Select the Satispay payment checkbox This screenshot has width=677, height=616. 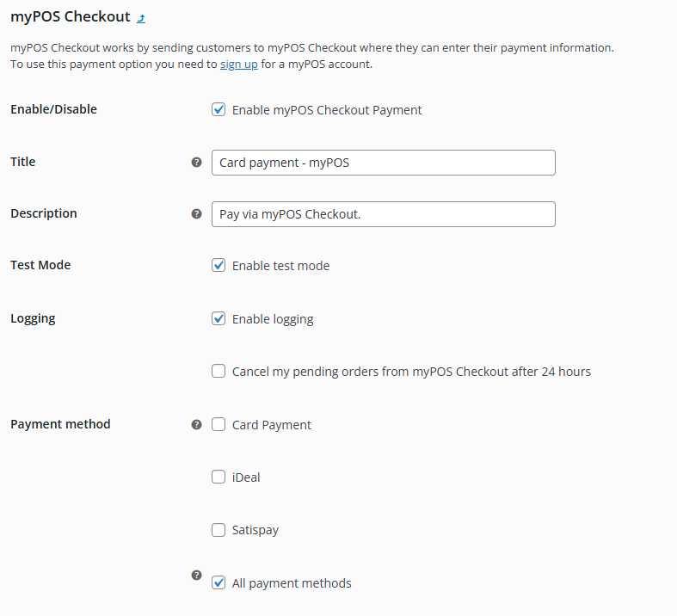click(x=218, y=530)
